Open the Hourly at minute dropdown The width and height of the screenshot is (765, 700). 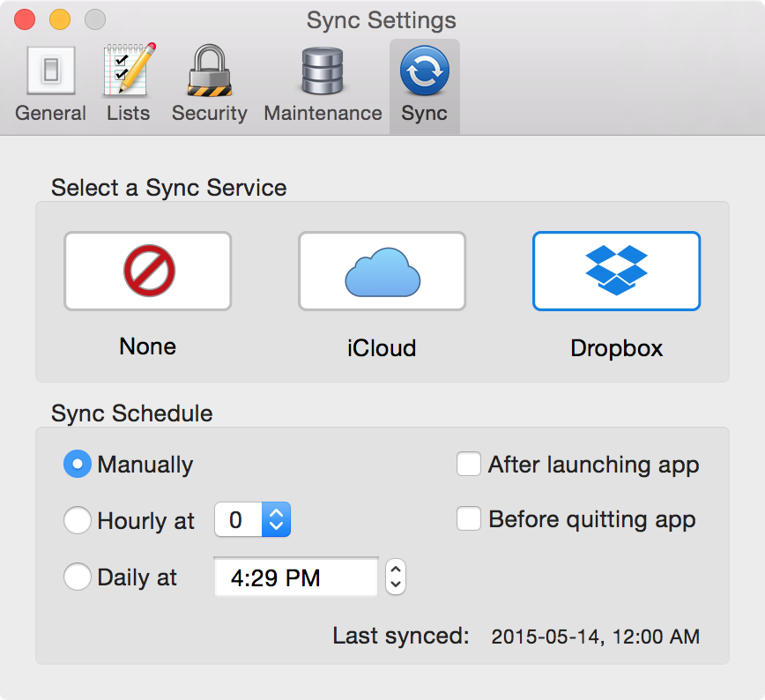click(253, 519)
